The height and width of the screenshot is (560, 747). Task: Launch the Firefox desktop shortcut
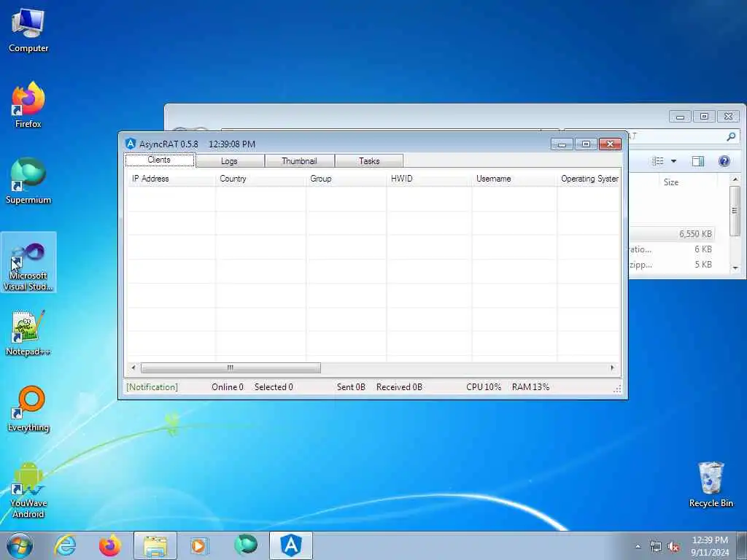[28, 105]
